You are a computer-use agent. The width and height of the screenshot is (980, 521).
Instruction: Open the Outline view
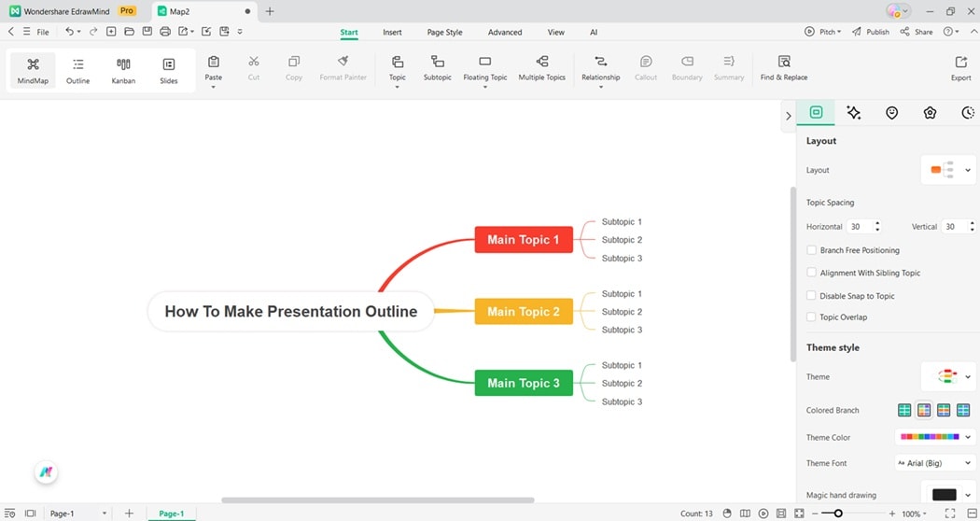78,70
